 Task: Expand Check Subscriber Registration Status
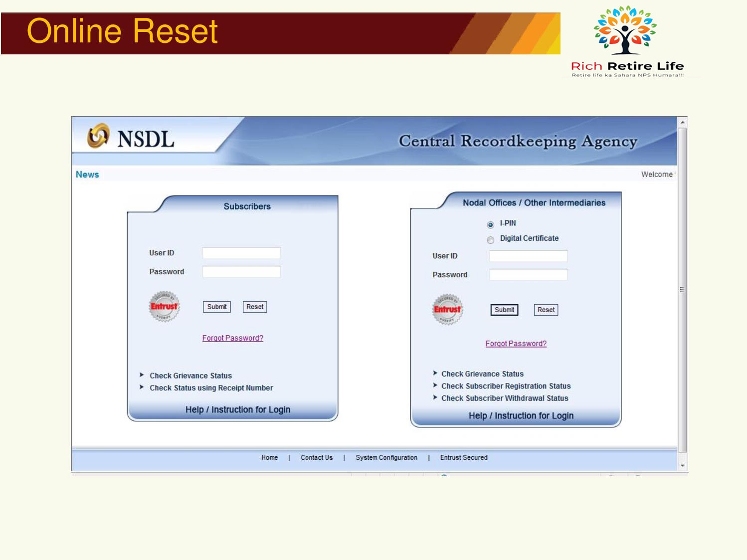[x=506, y=386]
